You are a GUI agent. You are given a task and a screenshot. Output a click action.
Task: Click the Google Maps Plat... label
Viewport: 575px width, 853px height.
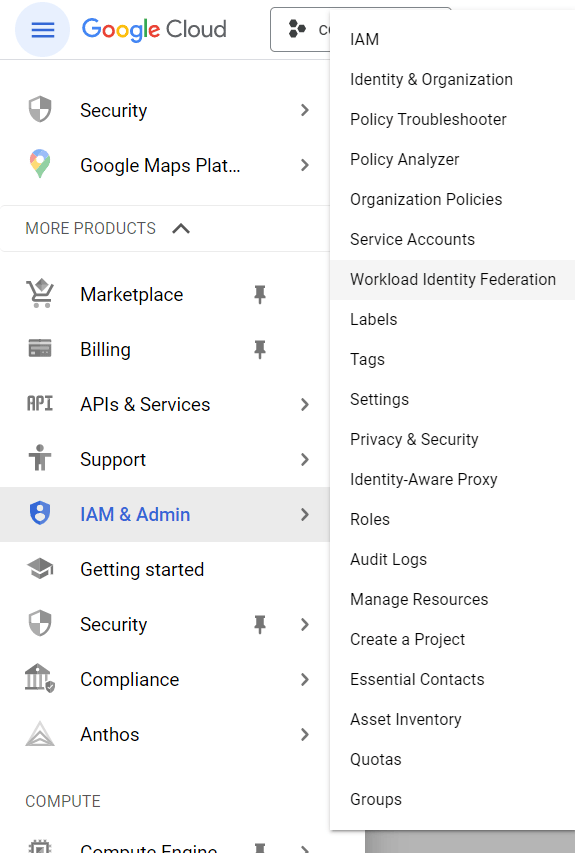point(160,165)
